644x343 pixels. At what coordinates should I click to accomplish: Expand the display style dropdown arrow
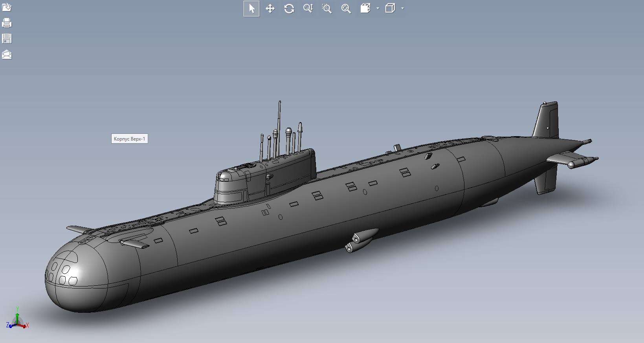pos(402,8)
